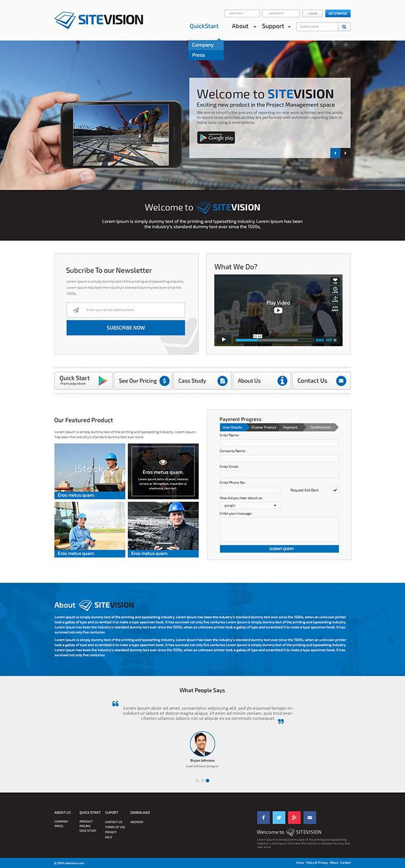Click the Enter Phone No field
Screen dimensions: 405x868
(250, 490)
